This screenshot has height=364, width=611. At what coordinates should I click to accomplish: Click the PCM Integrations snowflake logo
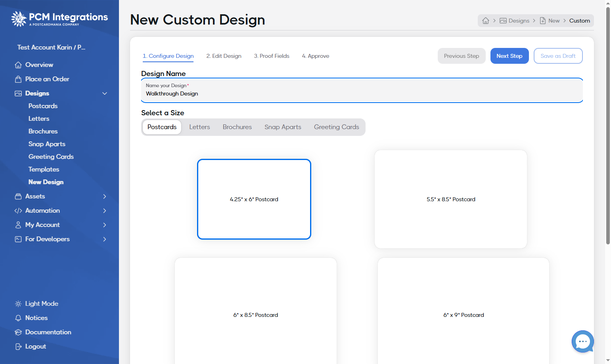[19, 19]
